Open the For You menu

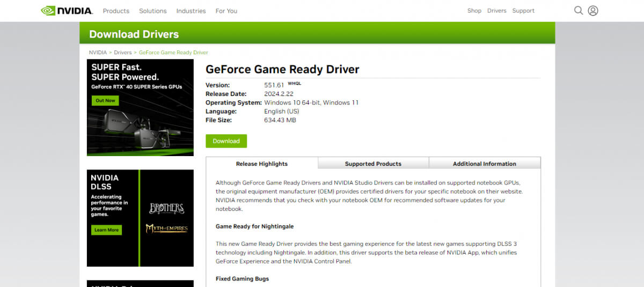pyautogui.click(x=226, y=11)
